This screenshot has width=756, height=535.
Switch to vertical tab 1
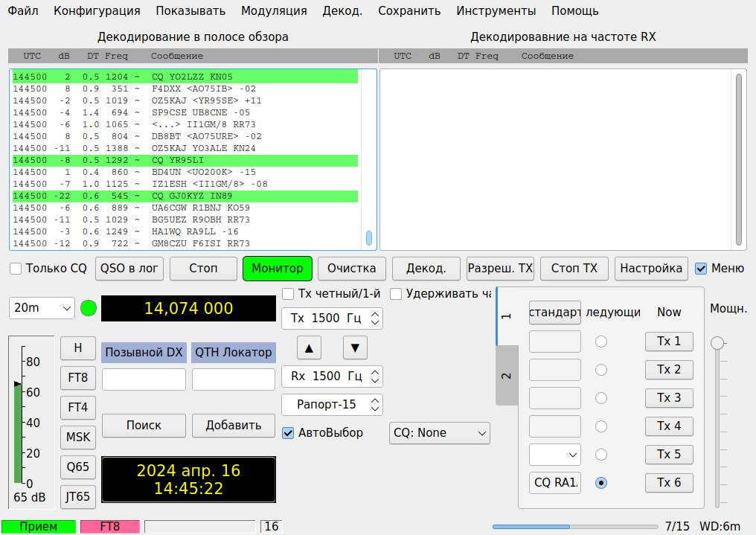[507, 316]
